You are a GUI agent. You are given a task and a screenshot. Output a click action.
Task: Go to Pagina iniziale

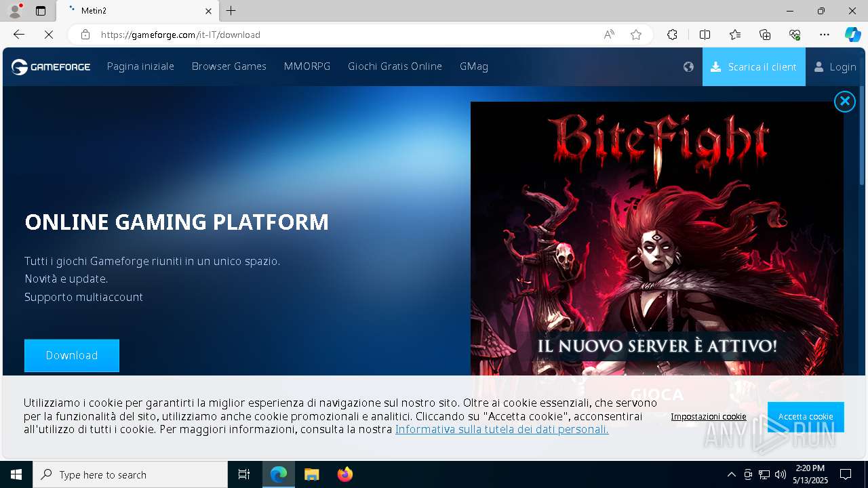[x=140, y=66]
